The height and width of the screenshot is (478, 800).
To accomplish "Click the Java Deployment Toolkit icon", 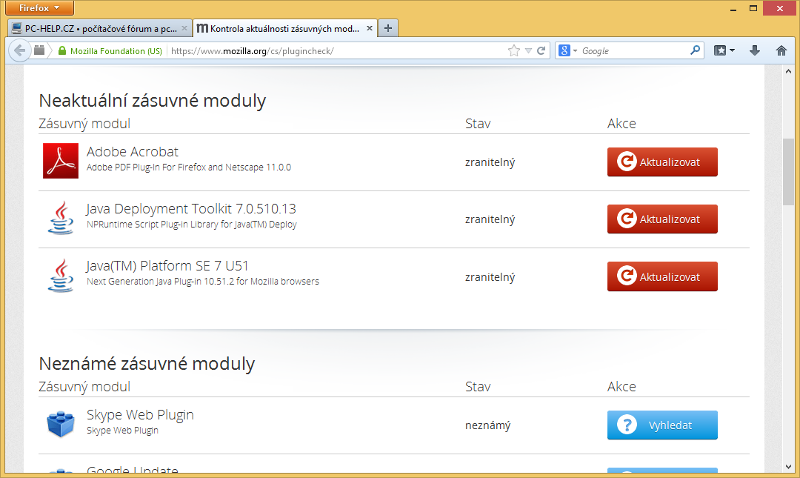I will [x=60, y=218].
